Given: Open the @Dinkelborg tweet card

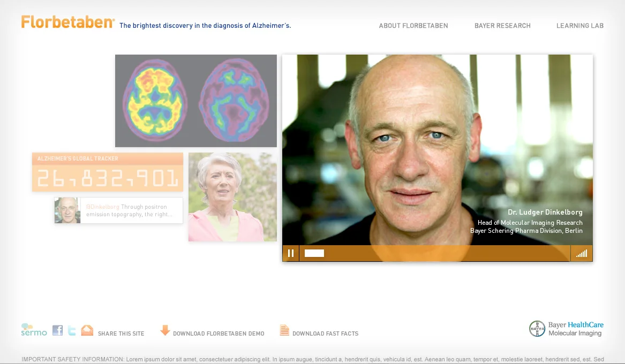Looking at the screenshot, I should click(119, 210).
